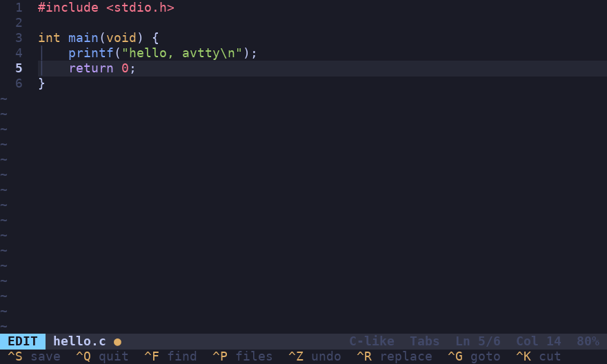Image resolution: width=607 pixels, height=364 pixels.
Task: Click line number 1 in gutter
Action: (19, 8)
